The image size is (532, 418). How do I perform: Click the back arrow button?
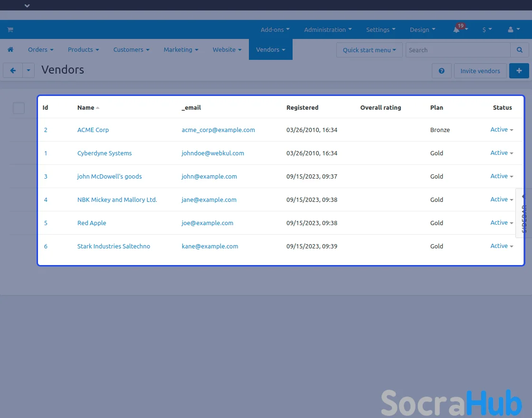click(13, 70)
